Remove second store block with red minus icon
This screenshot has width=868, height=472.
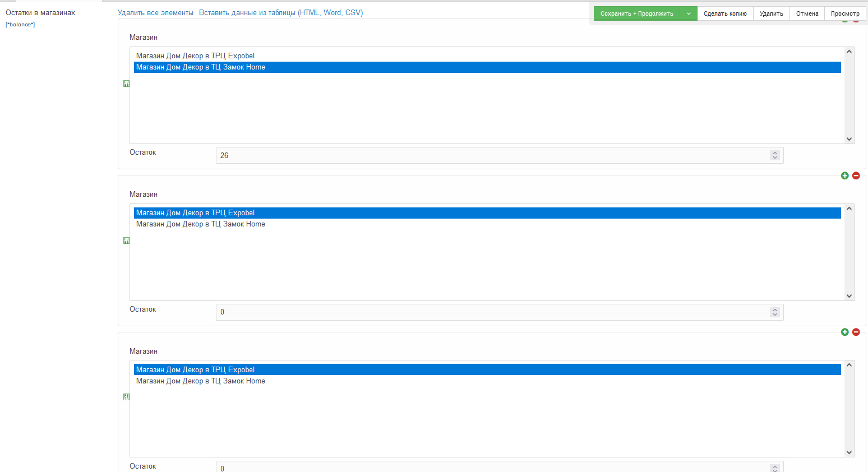click(x=856, y=175)
